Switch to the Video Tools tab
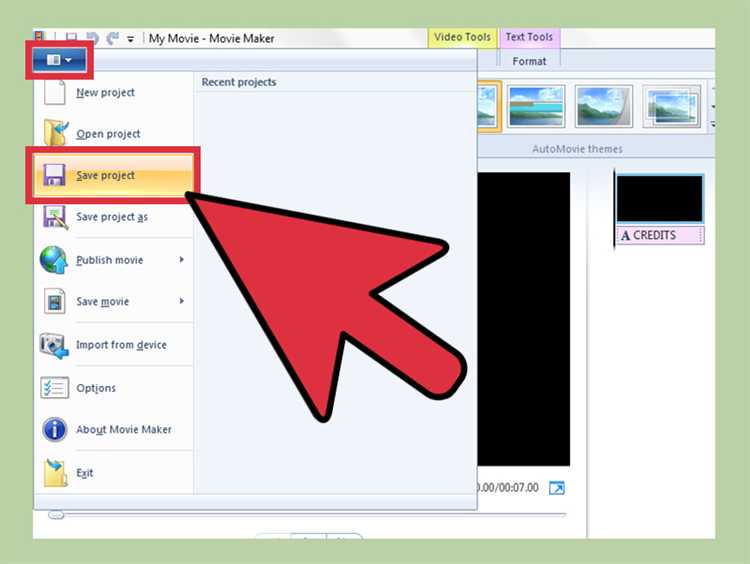This screenshot has width=750, height=564. [x=462, y=37]
